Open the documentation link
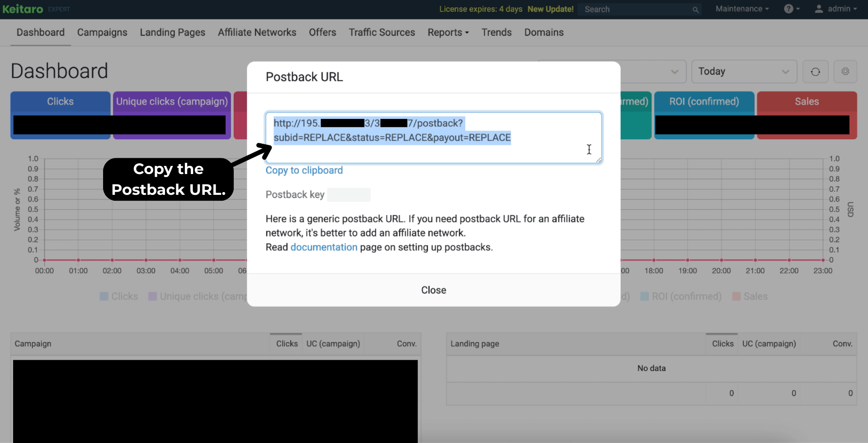The image size is (868, 443). 324,247
